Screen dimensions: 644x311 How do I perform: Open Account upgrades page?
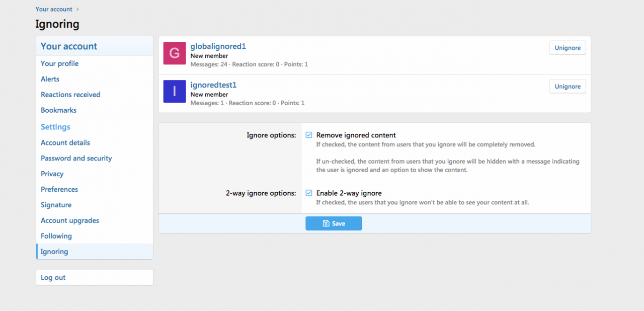click(x=70, y=220)
